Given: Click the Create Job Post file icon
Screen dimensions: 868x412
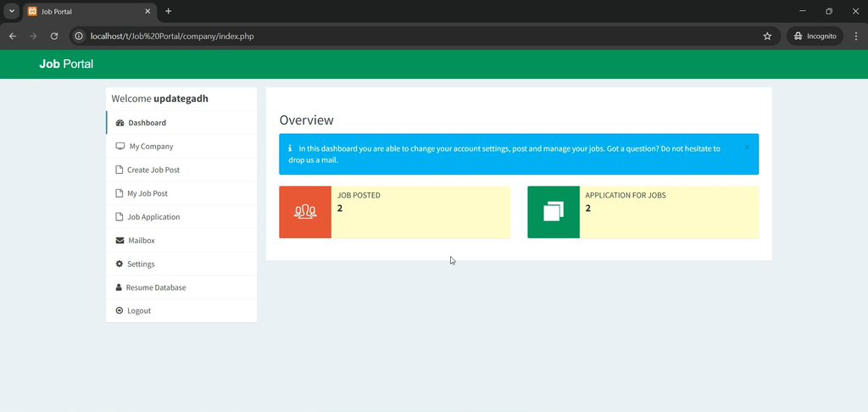Looking at the screenshot, I should (x=119, y=170).
